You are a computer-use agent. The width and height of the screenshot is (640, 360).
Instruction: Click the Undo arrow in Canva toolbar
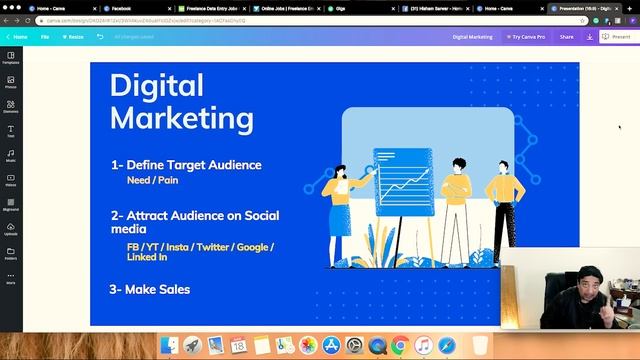100,37
